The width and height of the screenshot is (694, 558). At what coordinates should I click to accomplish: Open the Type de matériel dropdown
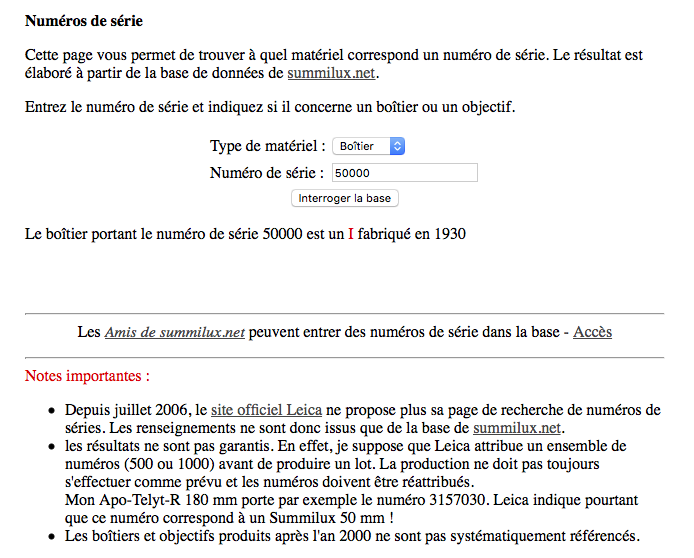[x=368, y=146]
